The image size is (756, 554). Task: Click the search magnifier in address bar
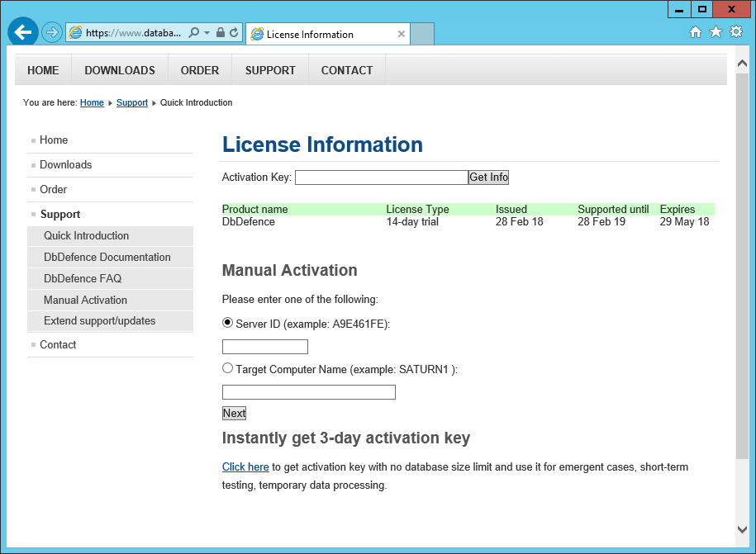(194, 33)
